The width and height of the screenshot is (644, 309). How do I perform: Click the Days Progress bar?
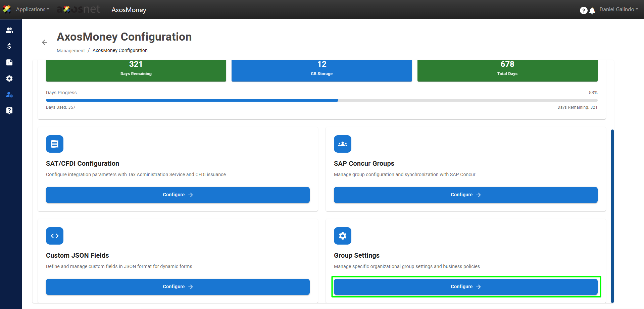pyautogui.click(x=321, y=100)
